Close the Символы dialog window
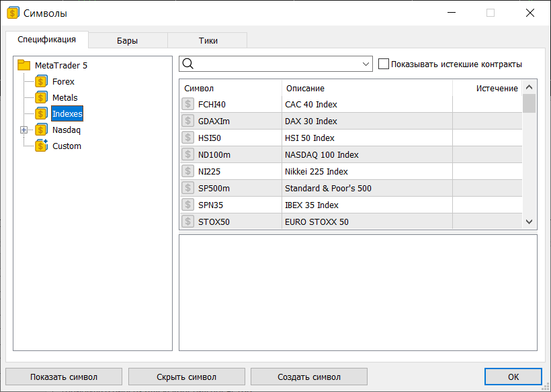 coord(530,13)
